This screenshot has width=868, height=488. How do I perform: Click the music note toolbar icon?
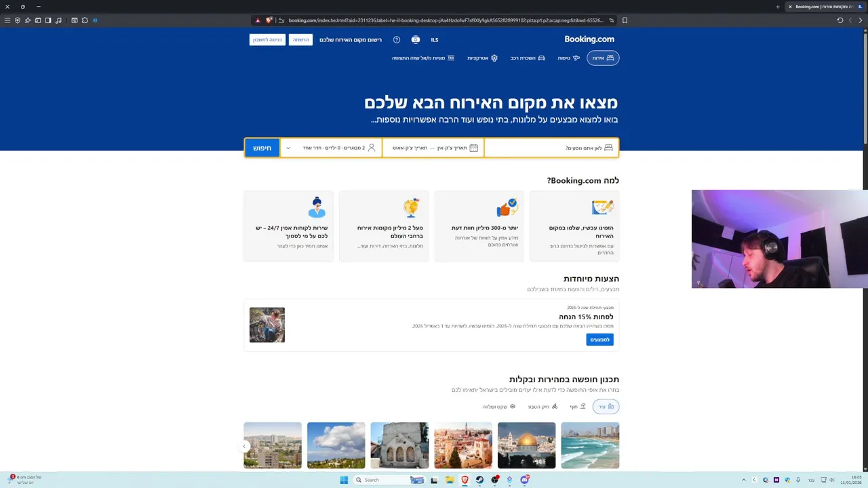tap(58, 20)
